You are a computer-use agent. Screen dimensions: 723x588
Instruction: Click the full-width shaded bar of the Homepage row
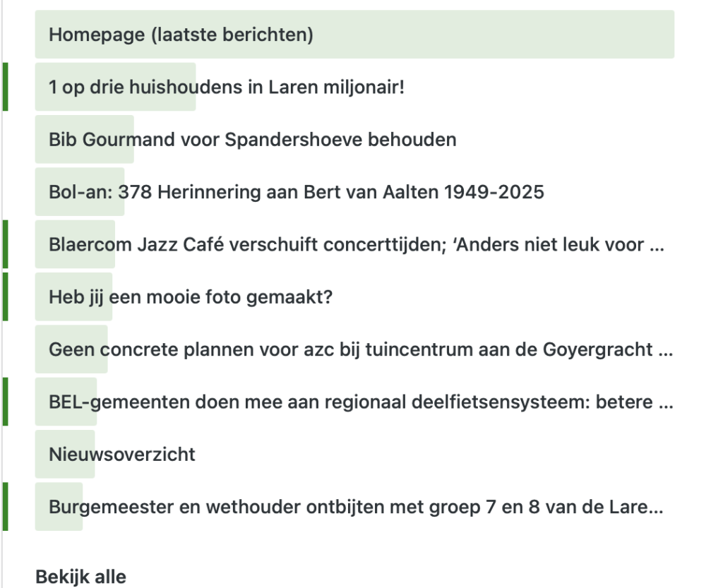tap(494, 35)
